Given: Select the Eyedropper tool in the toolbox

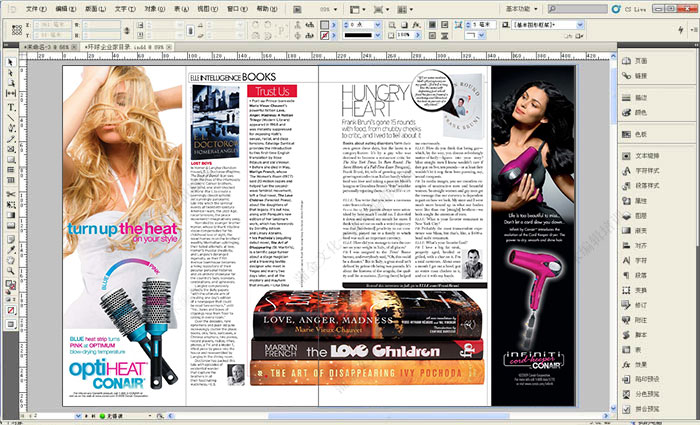Looking at the screenshot, I should click(11, 250).
